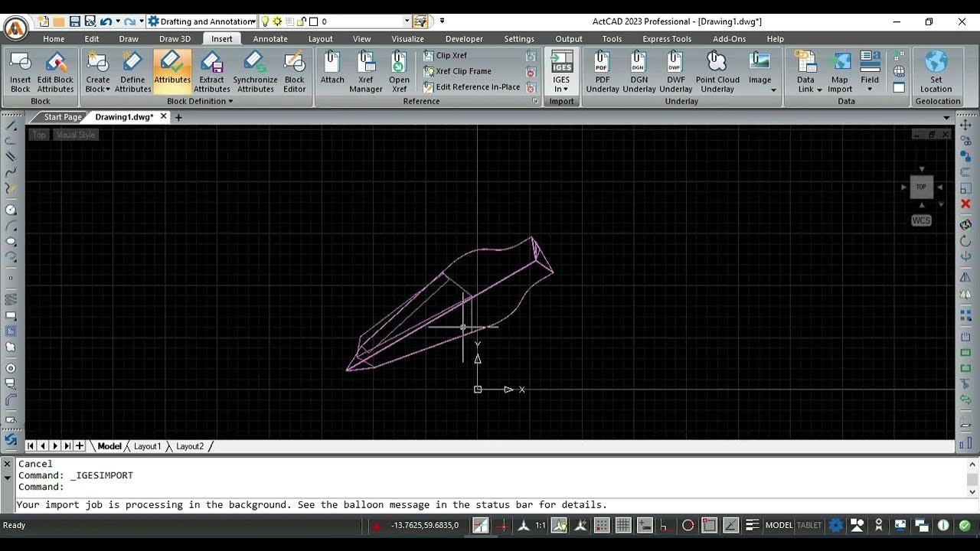This screenshot has height=551, width=980.
Task: Click Edit Reference In-Place button
Action: pyautogui.click(x=472, y=87)
